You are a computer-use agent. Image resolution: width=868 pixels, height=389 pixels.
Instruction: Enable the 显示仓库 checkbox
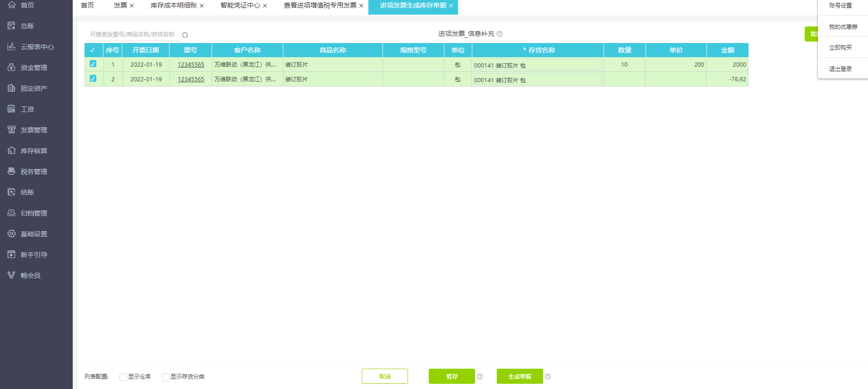(123, 377)
